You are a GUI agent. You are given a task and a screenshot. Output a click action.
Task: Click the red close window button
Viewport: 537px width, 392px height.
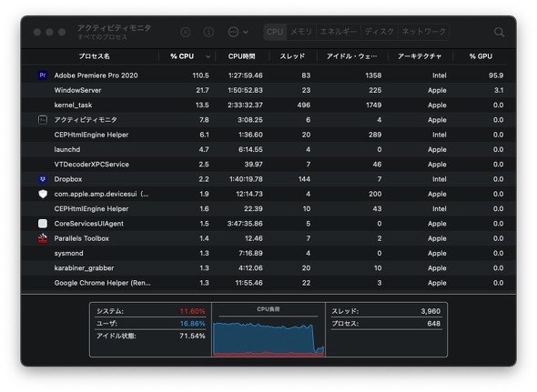point(37,32)
